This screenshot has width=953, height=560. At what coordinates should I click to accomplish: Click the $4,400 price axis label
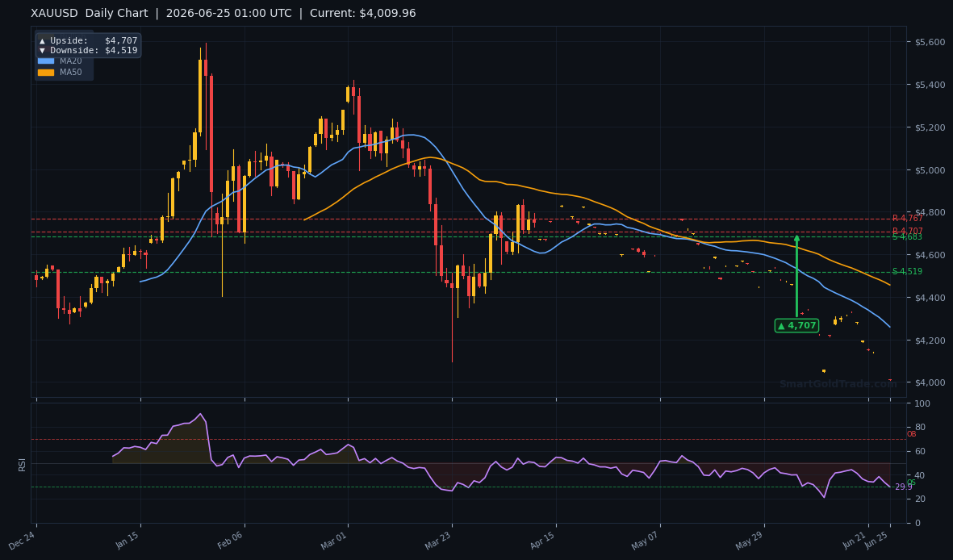930,297
